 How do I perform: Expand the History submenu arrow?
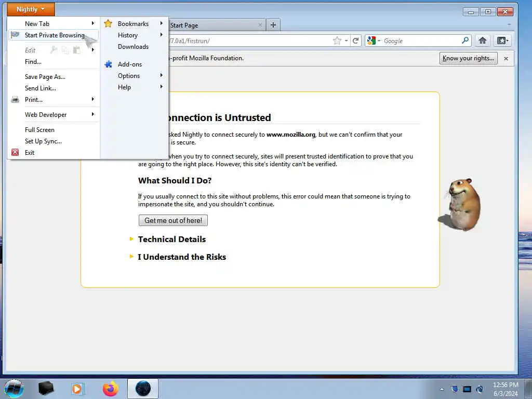click(162, 35)
